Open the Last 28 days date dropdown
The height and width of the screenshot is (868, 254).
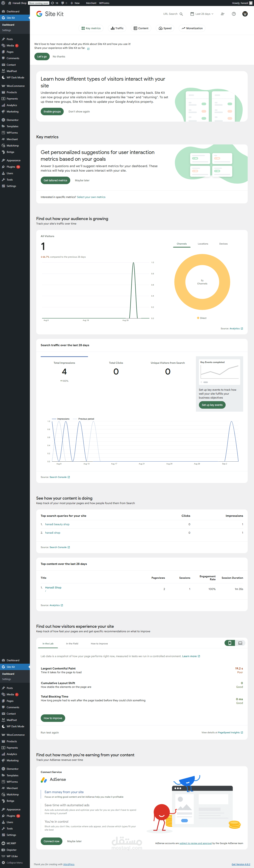point(202,14)
